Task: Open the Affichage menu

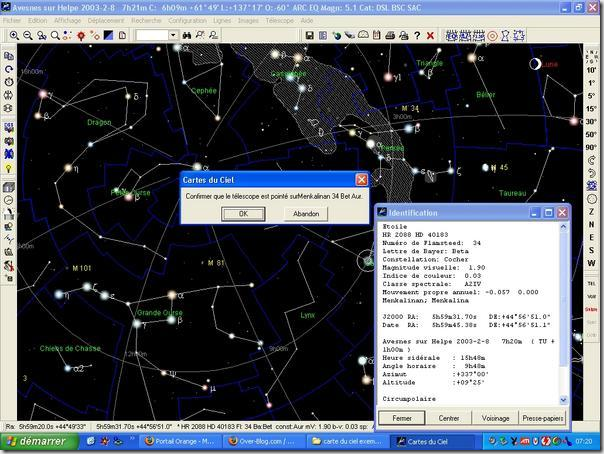Action: coord(67,20)
